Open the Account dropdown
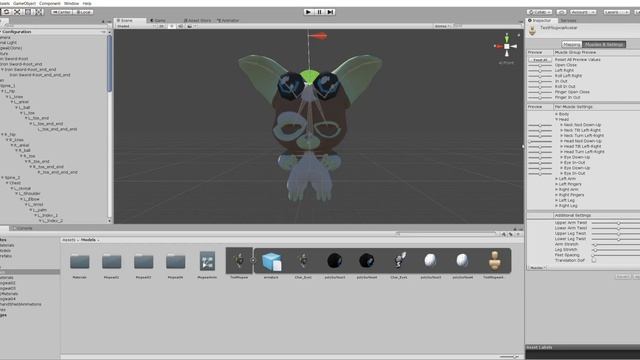Screen dimensions: 640x360 (x=583, y=12)
